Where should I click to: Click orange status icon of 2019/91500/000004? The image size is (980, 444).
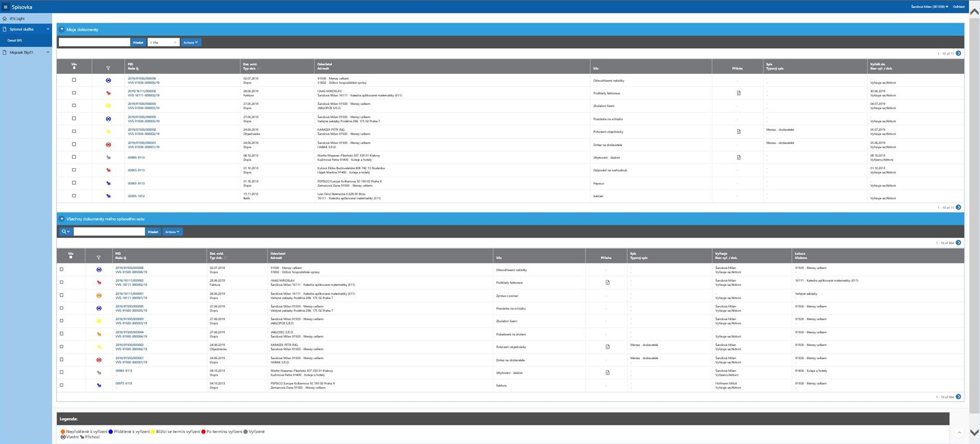click(99, 334)
